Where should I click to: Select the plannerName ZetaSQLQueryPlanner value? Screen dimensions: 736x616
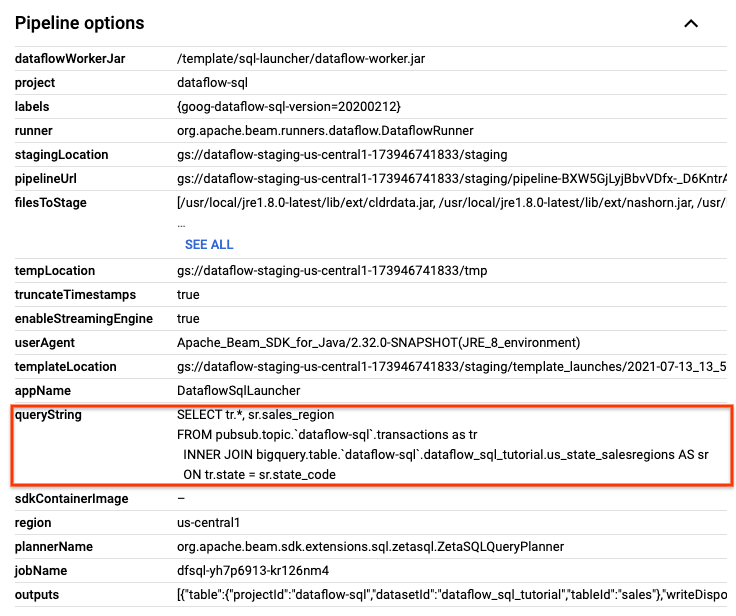[x=370, y=547]
